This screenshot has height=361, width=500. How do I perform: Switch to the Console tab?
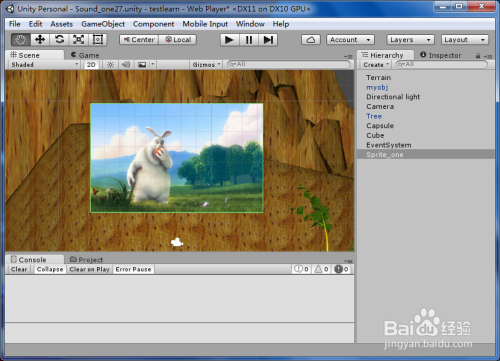[x=34, y=259]
